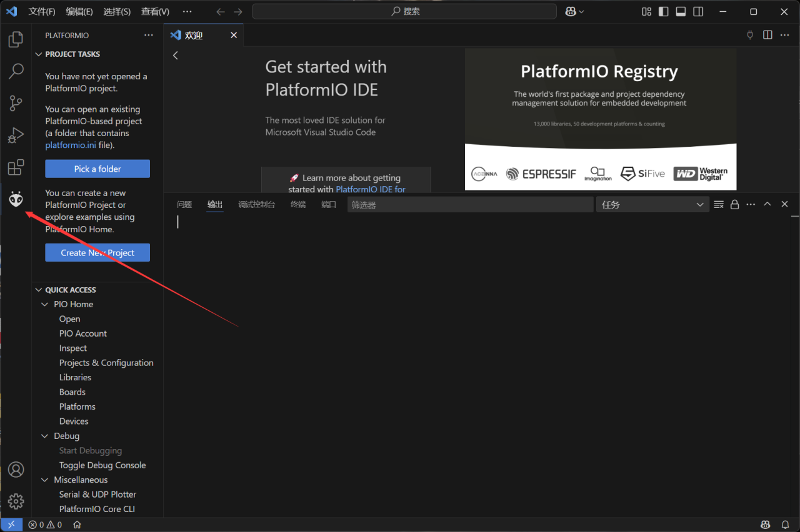Screen dimensions: 800x532
Task: Open the Run and Debug icon
Action: point(16,135)
